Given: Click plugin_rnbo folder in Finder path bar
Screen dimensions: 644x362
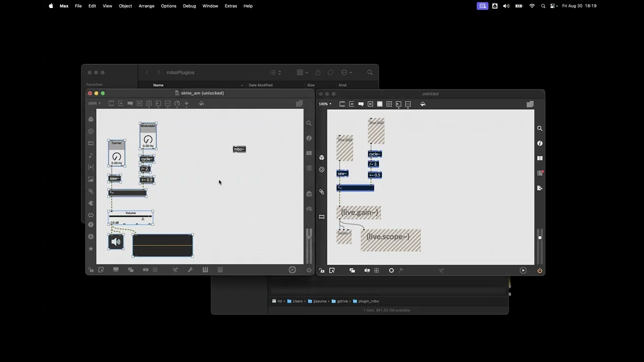Looking at the screenshot, I should [x=366, y=301].
